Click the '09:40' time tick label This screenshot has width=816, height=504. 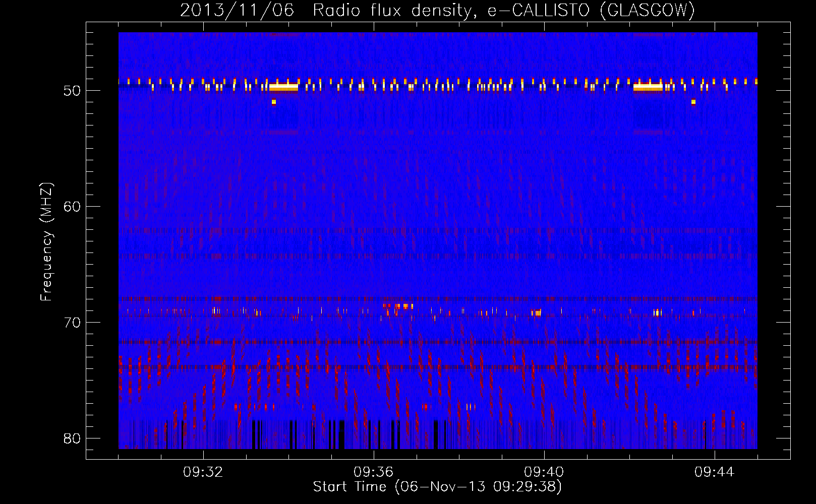coord(544,472)
